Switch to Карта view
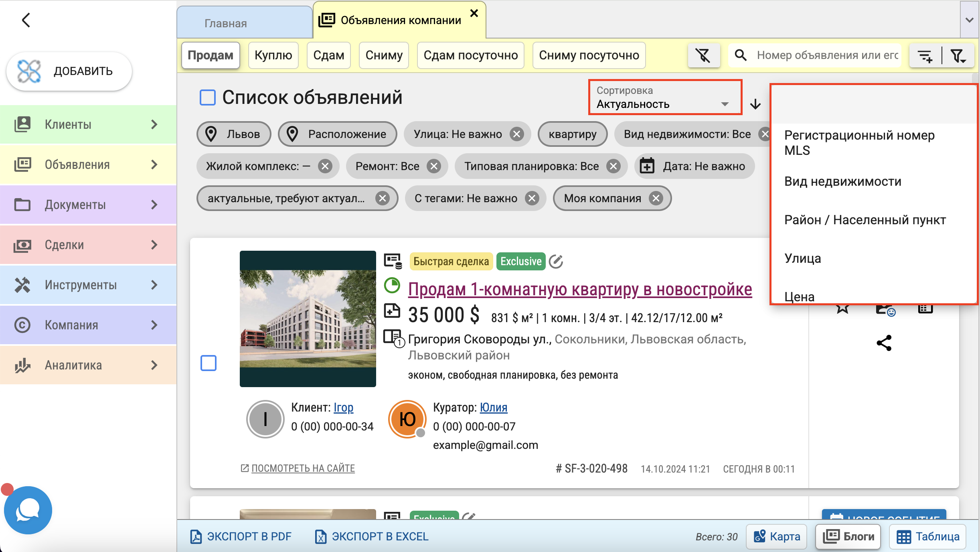The height and width of the screenshot is (552, 980). click(776, 537)
